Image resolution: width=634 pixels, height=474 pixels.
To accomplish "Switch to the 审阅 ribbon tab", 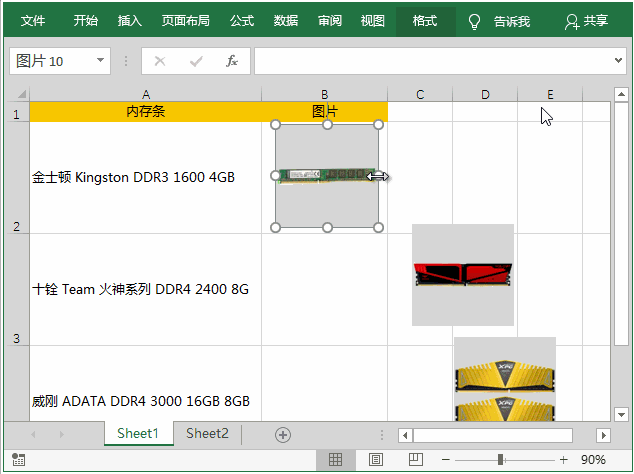I will tap(330, 21).
